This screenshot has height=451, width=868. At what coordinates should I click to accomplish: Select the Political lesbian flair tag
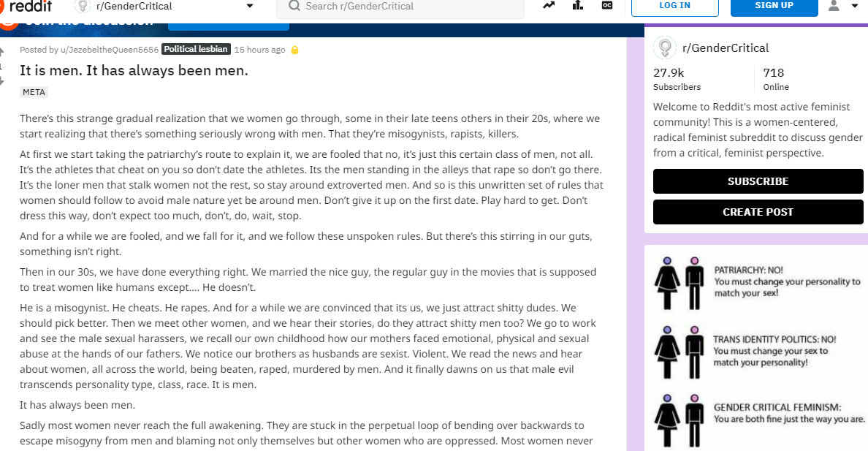pyautogui.click(x=196, y=49)
